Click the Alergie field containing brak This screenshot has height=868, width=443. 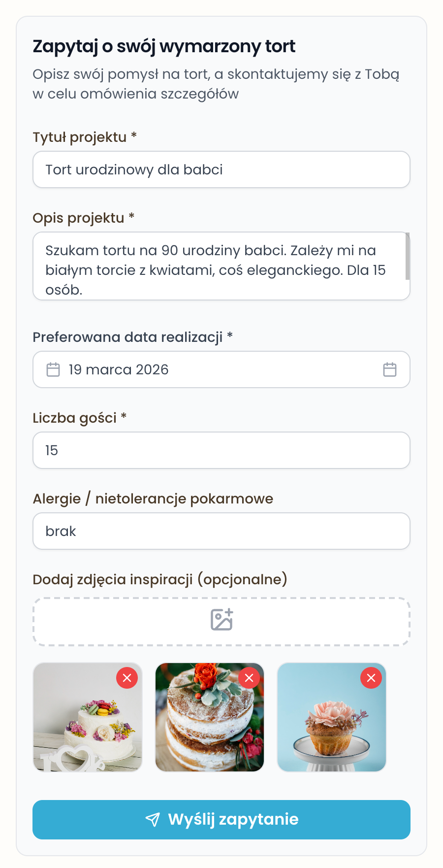click(x=221, y=531)
